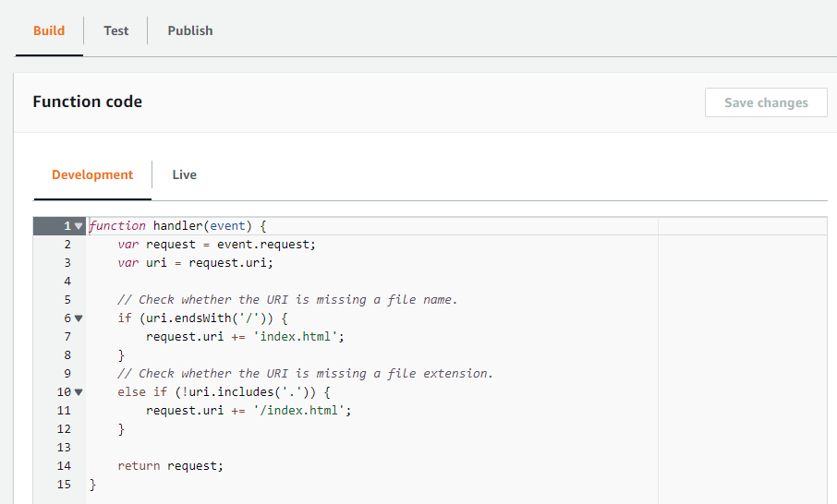Switch to the Build tab
Screen dimensions: 837x504
tap(49, 31)
